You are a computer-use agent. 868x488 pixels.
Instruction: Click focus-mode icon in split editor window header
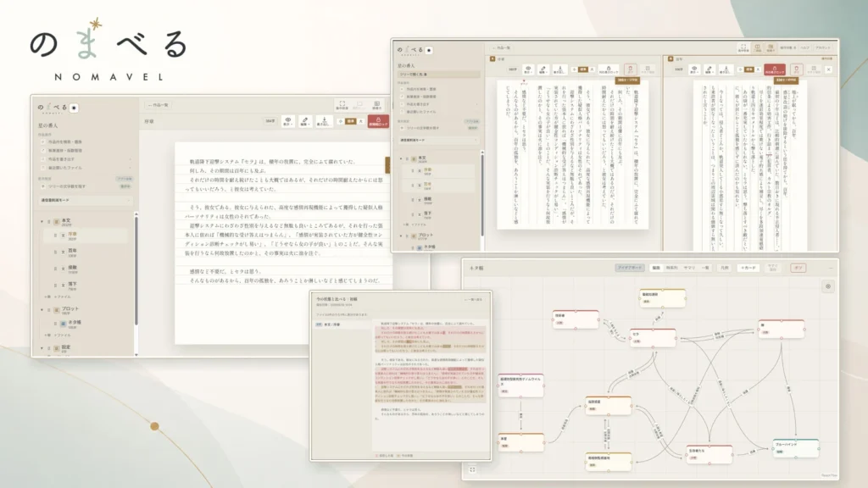tap(743, 48)
